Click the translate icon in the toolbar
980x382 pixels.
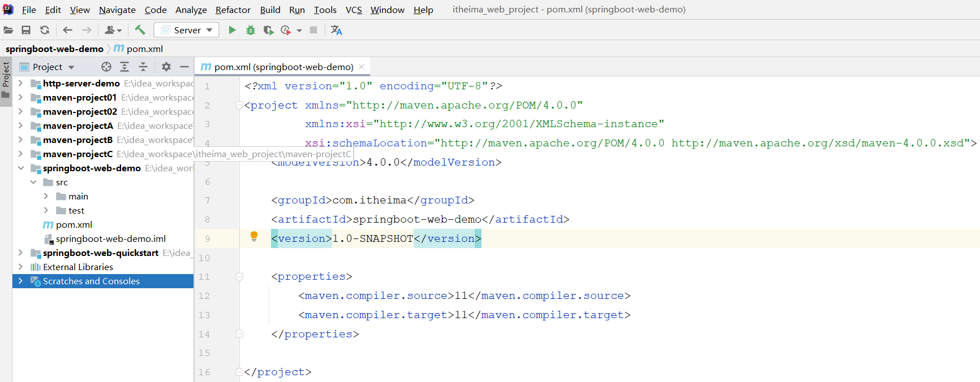coord(336,30)
